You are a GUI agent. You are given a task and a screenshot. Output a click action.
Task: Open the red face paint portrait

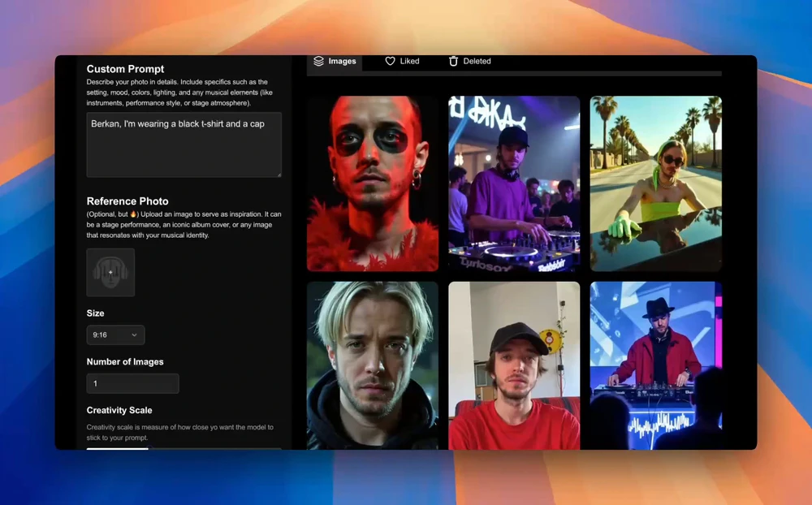[x=372, y=183]
